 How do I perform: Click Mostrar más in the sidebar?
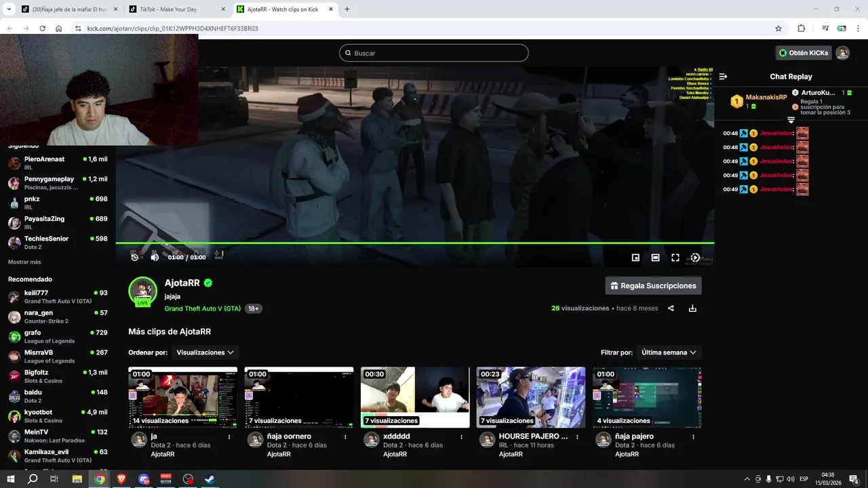point(24,262)
